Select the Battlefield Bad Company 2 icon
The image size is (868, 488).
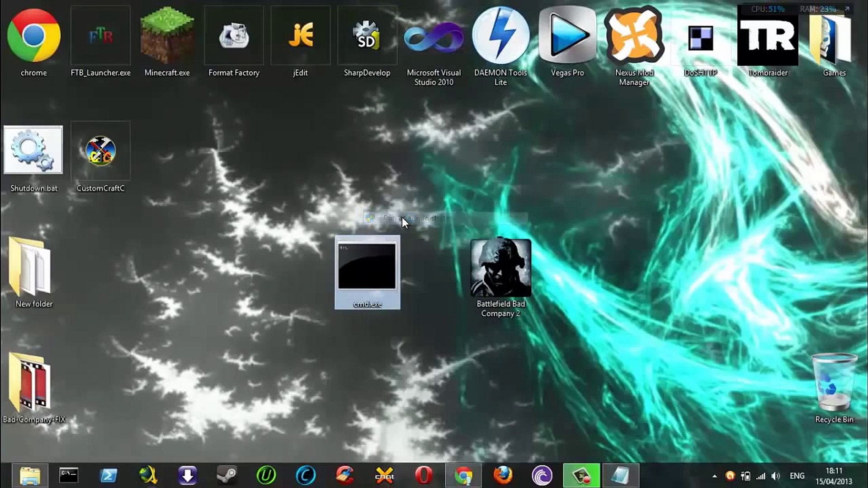[x=500, y=267]
